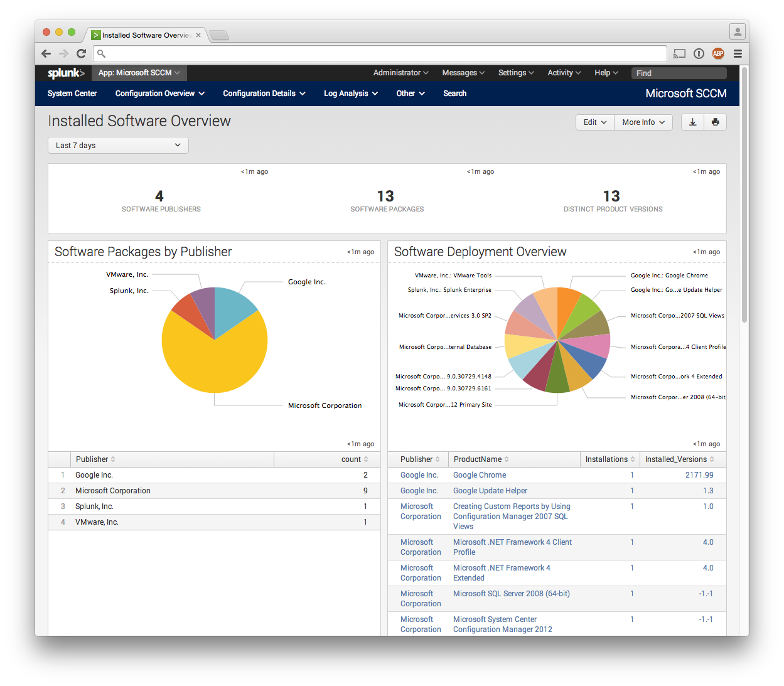
Task: Click the Chrome user profile icon
Action: point(738,31)
